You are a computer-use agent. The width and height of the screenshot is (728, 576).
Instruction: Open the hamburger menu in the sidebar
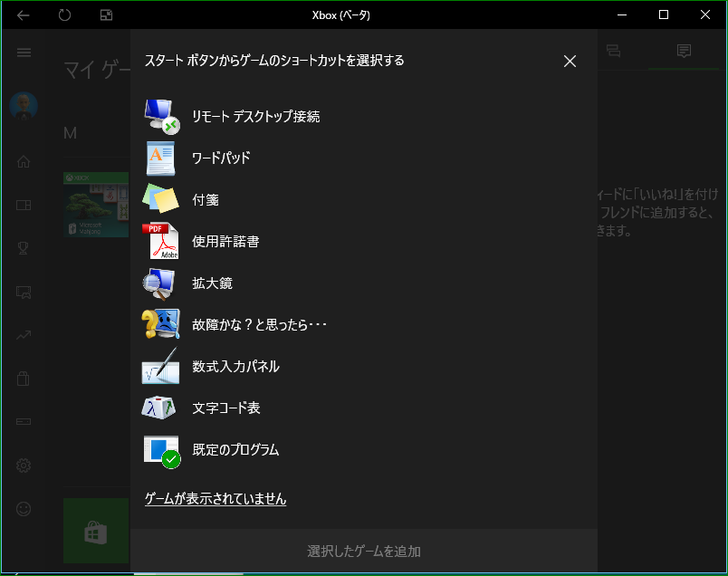[x=24, y=52]
